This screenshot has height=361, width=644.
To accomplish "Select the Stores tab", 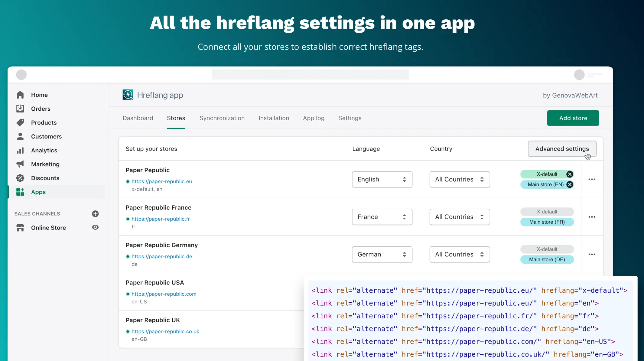I will click(x=176, y=118).
